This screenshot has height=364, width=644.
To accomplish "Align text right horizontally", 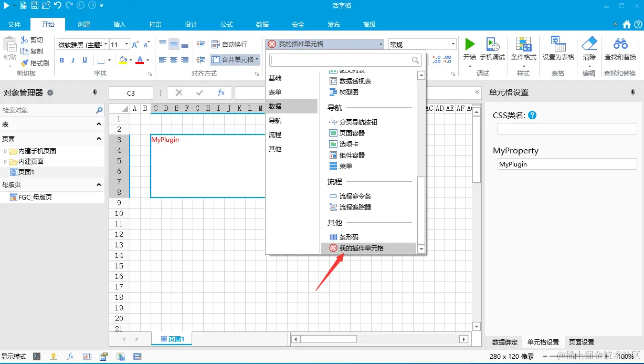I will pyautogui.click(x=185, y=60).
